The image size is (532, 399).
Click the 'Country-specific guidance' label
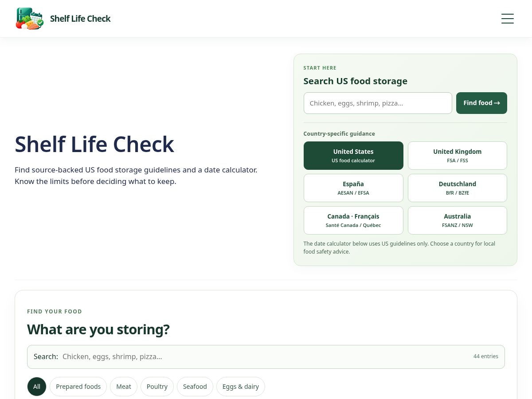[339, 133]
